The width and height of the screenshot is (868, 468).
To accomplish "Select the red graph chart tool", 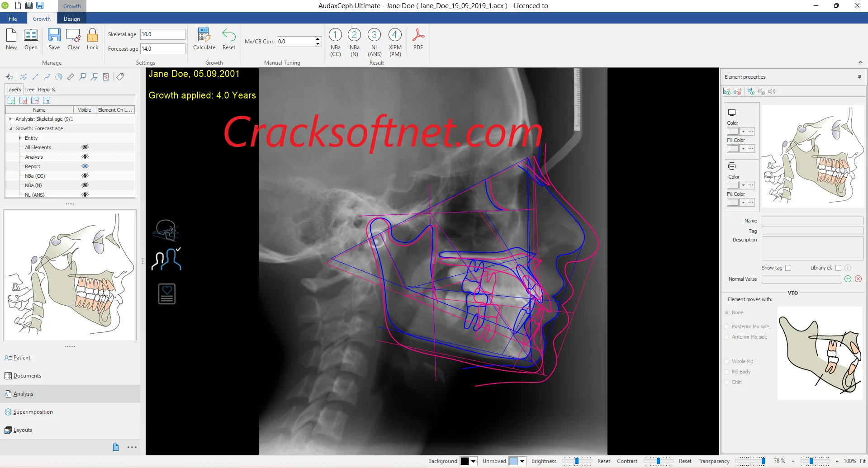I will [106, 77].
